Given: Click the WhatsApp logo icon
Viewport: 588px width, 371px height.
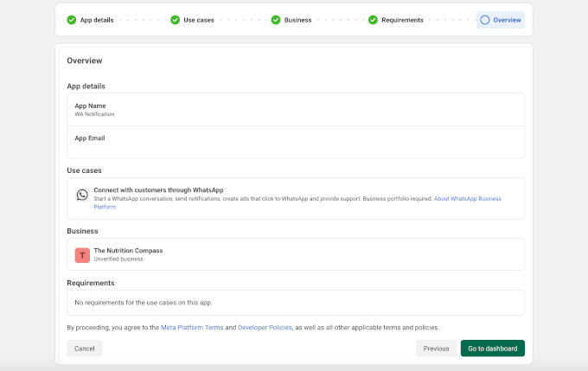Looking at the screenshot, I should point(82,195).
